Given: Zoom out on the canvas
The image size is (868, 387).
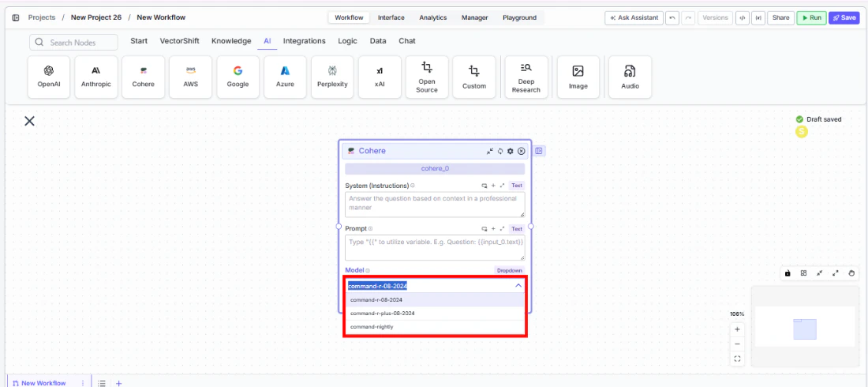Looking at the screenshot, I should pyautogui.click(x=737, y=344).
